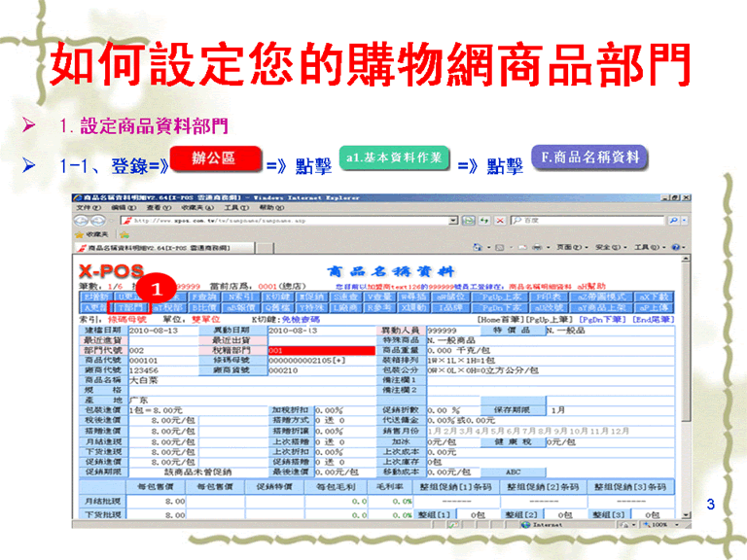Open the 页面(P) dropdown menu

(x=572, y=247)
